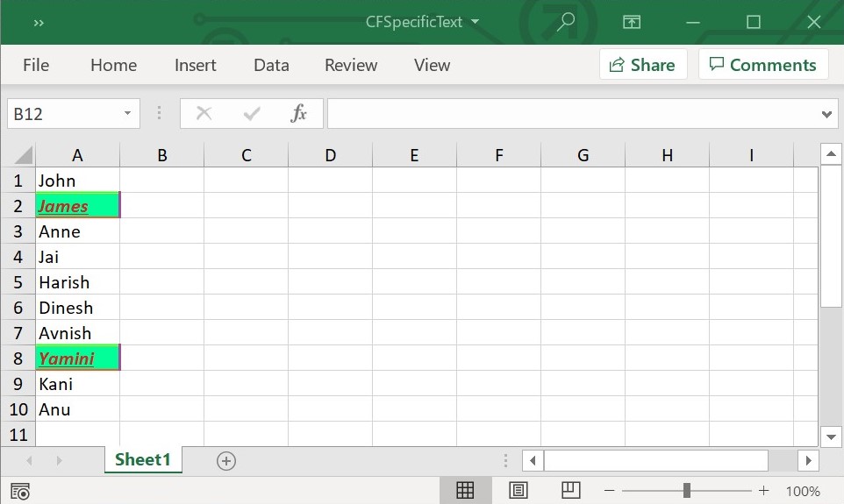Expand the Name Box dropdown arrow
This screenshot has height=504, width=844.
[x=127, y=114]
